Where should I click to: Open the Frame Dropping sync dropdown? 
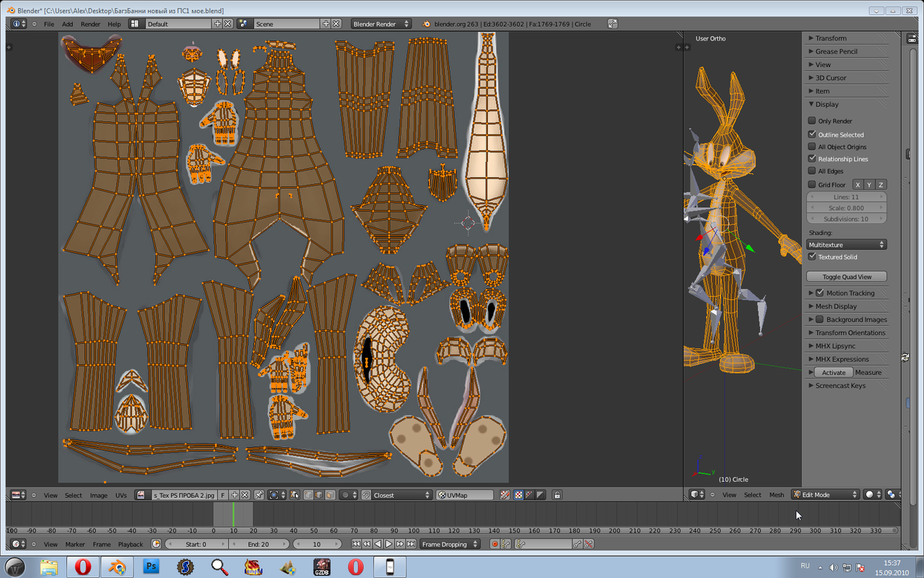(450, 544)
